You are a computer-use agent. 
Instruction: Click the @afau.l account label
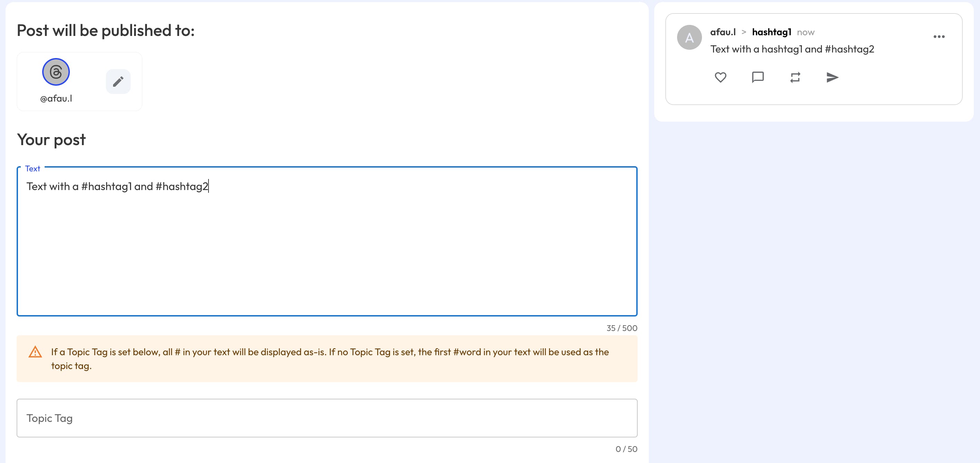coord(56,99)
